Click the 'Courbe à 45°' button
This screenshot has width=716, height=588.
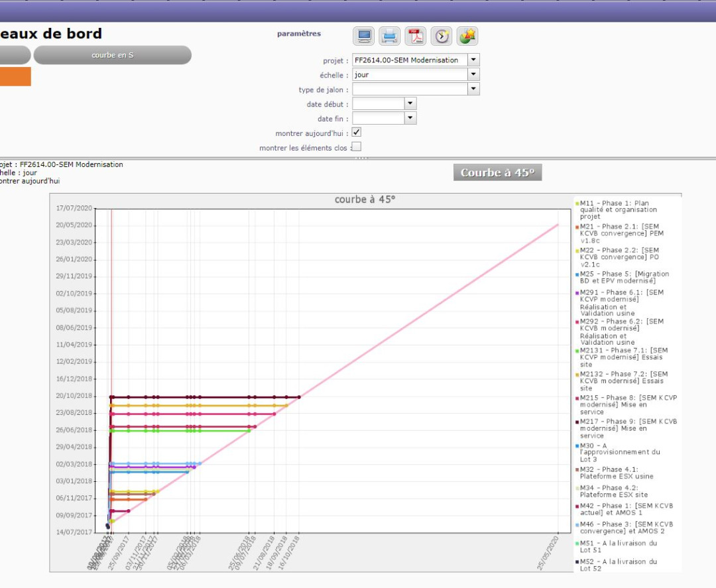point(497,173)
